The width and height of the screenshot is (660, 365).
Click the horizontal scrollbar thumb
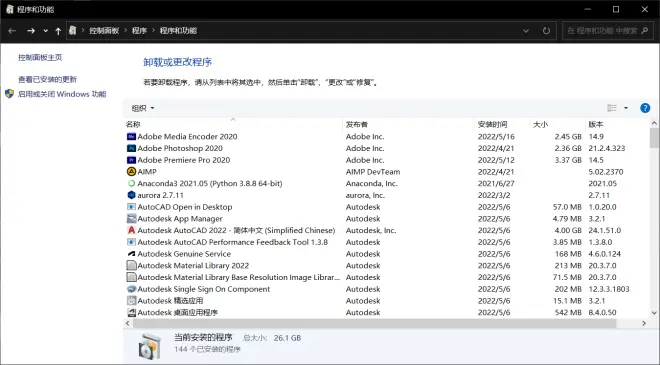pyautogui.click(x=374, y=323)
